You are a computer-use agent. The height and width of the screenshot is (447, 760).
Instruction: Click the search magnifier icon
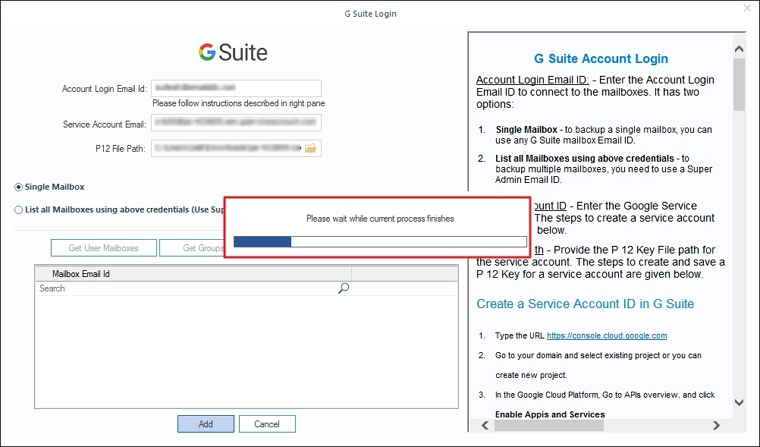coord(343,288)
